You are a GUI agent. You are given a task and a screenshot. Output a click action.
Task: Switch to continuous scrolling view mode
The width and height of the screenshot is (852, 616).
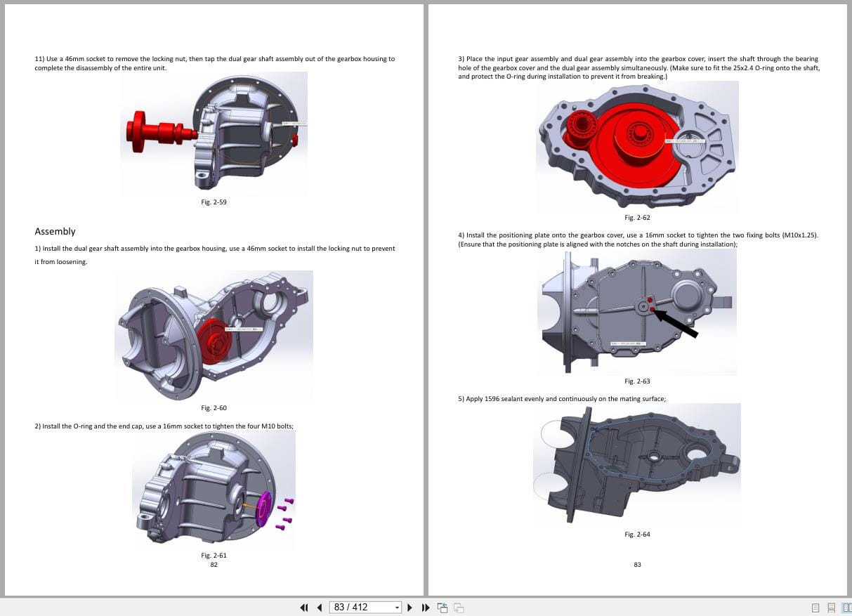[832, 607]
